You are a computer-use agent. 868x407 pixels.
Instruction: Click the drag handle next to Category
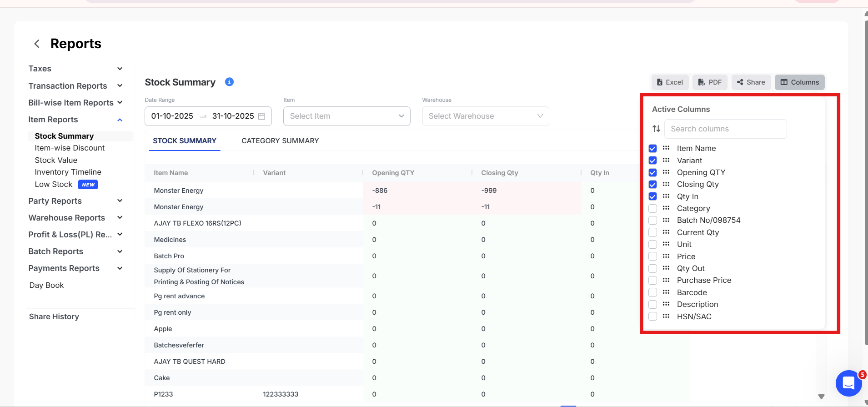(666, 208)
